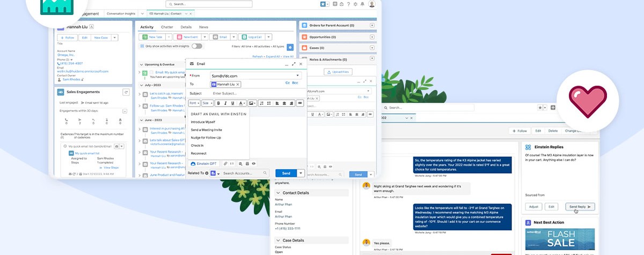Screen dimensions: 644x255
Task: Click the activity filter settings gear button
Action: pos(290,47)
